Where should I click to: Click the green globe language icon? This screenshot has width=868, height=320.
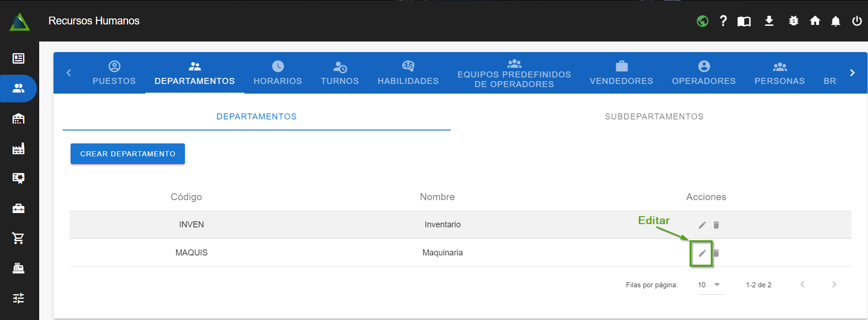click(702, 21)
